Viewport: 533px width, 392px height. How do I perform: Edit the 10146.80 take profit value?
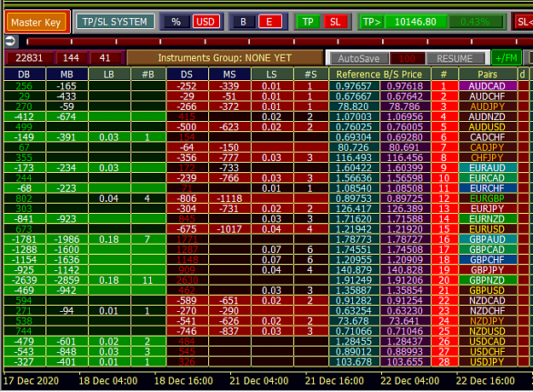[x=415, y=22]
